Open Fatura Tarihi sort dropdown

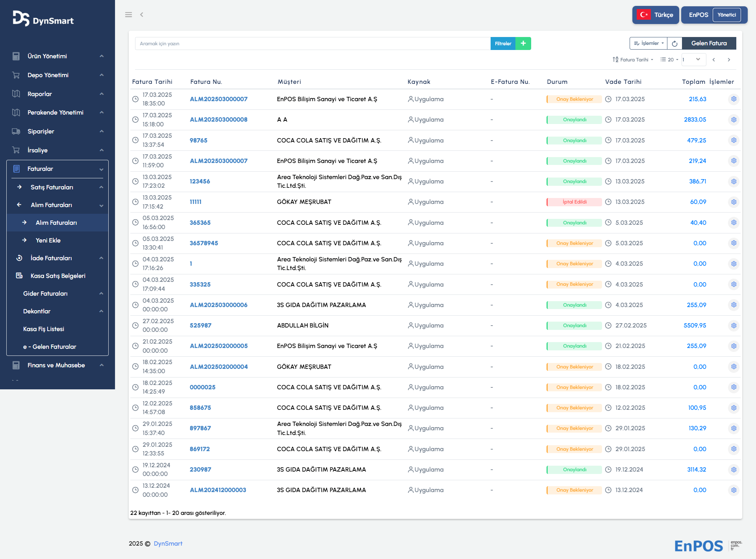point(633,60)
